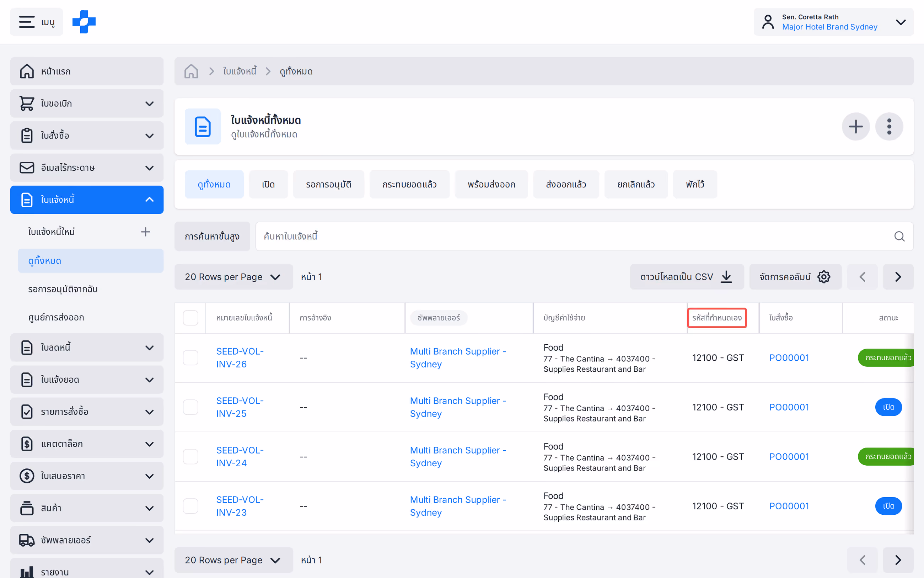This screenshot has height=578, width=924.
Task: Expand ใบขอเบิก sidebar section
Action: point(87,103)
